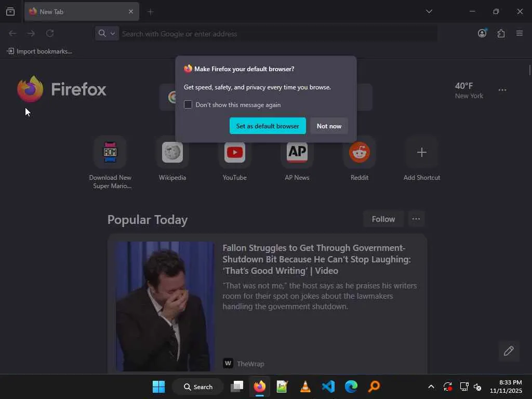
Task: Open the Fallon story thumbnail image
Action: coord(165,307)
